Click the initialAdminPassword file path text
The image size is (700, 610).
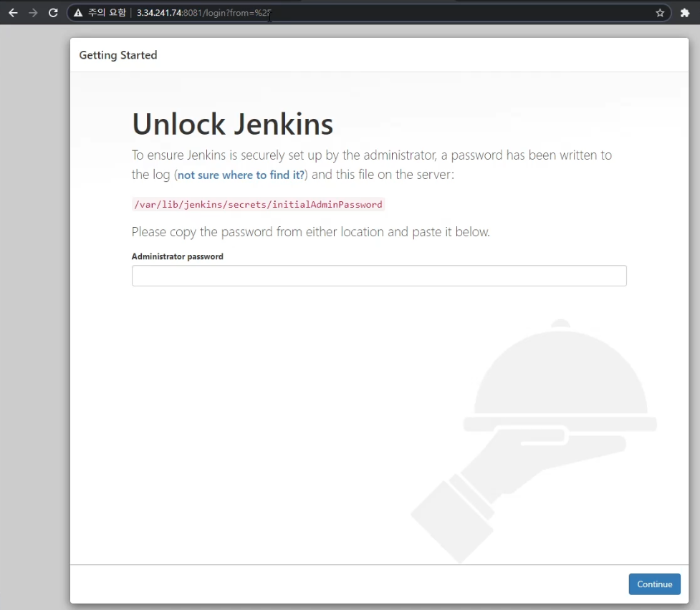(x=258, y=205)
